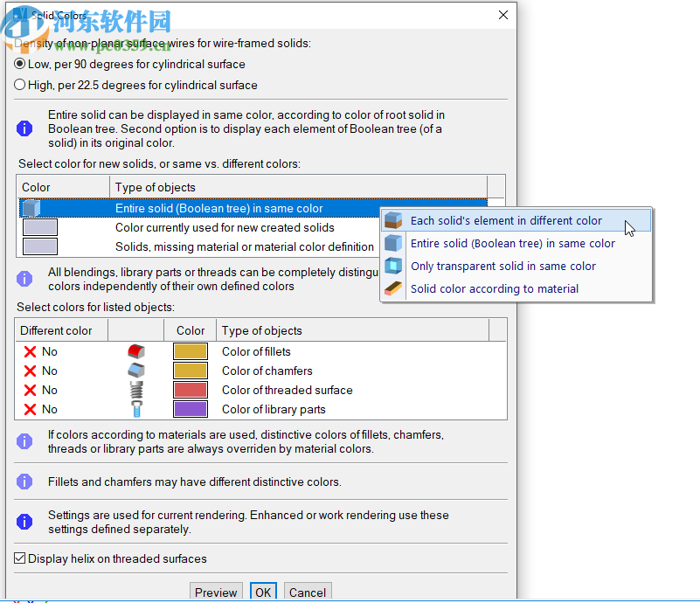Screen dimensions: 700x603
Task: Open the purple library parts color swatch
Action: coord(191,409)
